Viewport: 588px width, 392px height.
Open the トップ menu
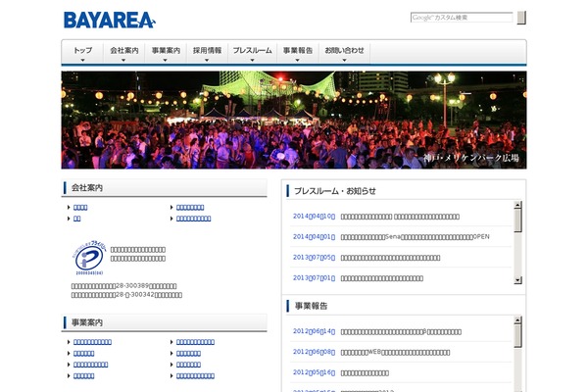[82, 53]
